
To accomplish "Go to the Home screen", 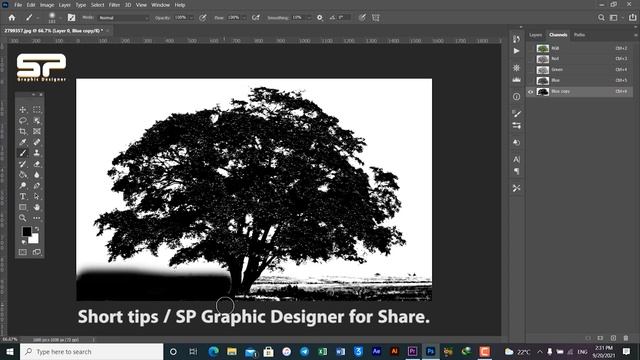I will (x=12, y=18).
